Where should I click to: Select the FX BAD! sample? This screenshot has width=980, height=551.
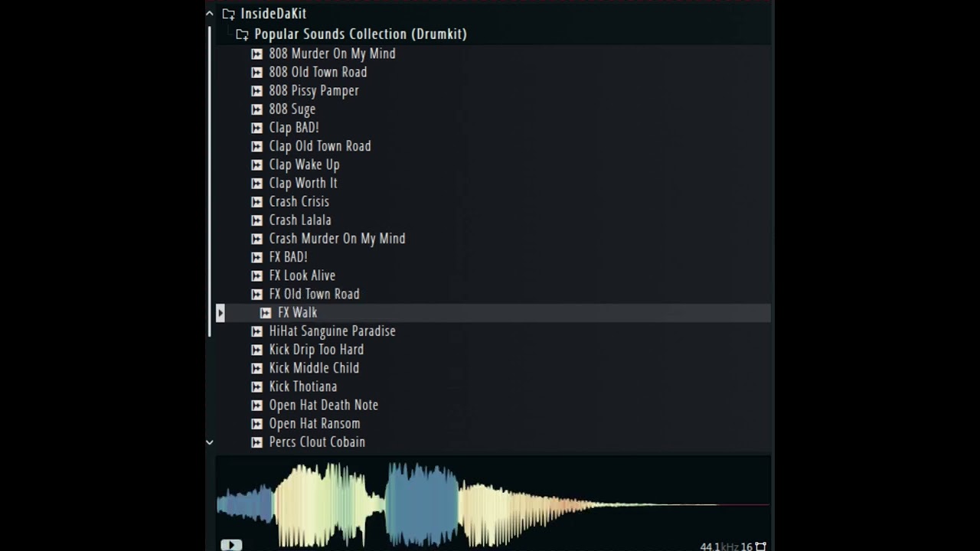point(288,257)
